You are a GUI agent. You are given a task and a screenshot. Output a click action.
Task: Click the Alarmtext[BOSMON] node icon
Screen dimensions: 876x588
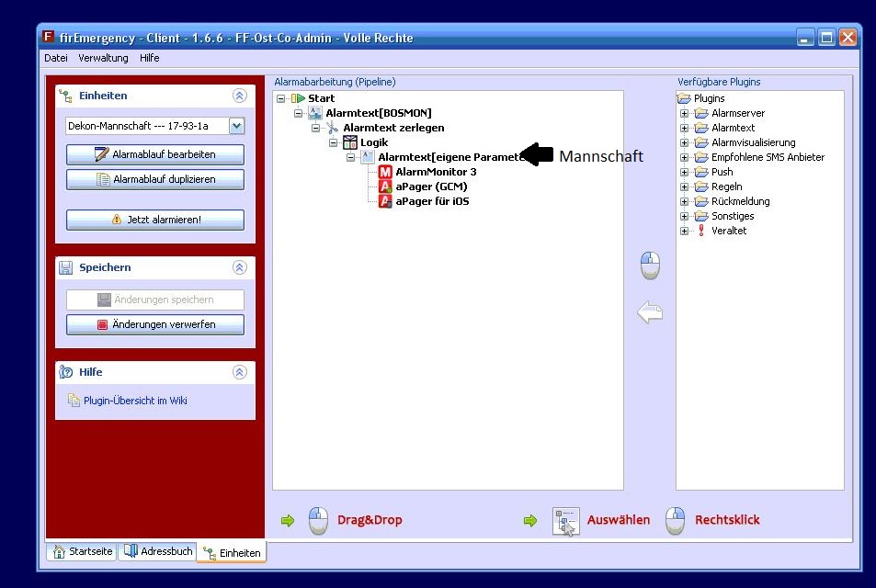(x=315, y=113)
